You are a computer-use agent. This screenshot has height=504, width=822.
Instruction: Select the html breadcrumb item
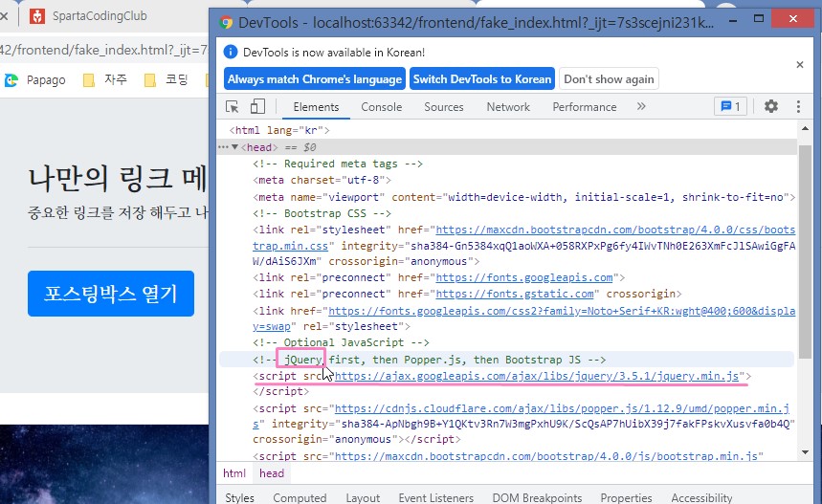[x=233, y=473]
